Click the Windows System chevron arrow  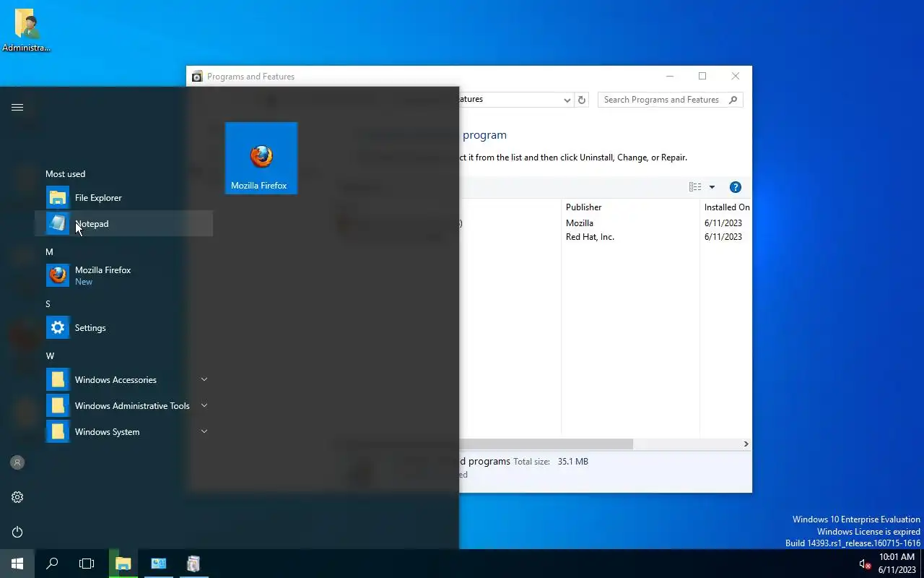(204, 431)
